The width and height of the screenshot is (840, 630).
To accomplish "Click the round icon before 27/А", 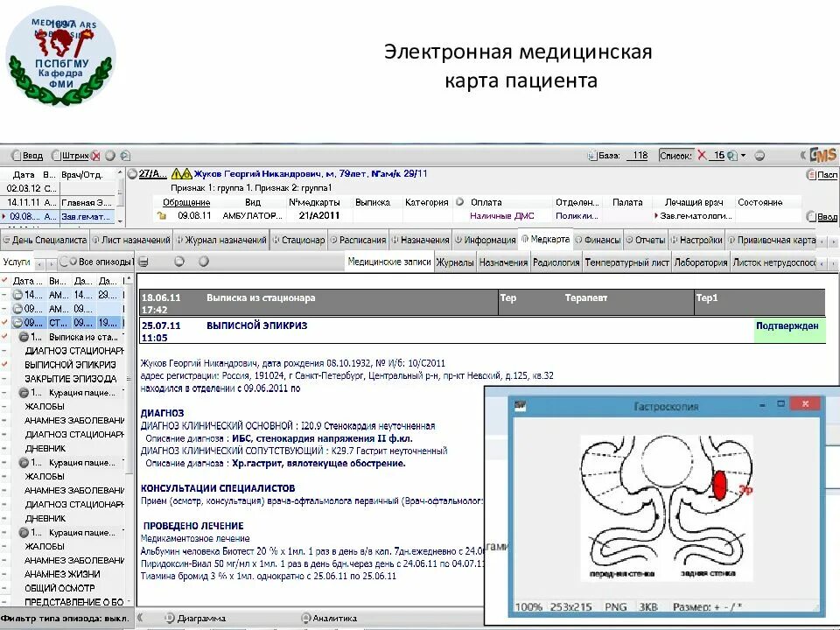I will pyautogui.click(x=132, y=173).
